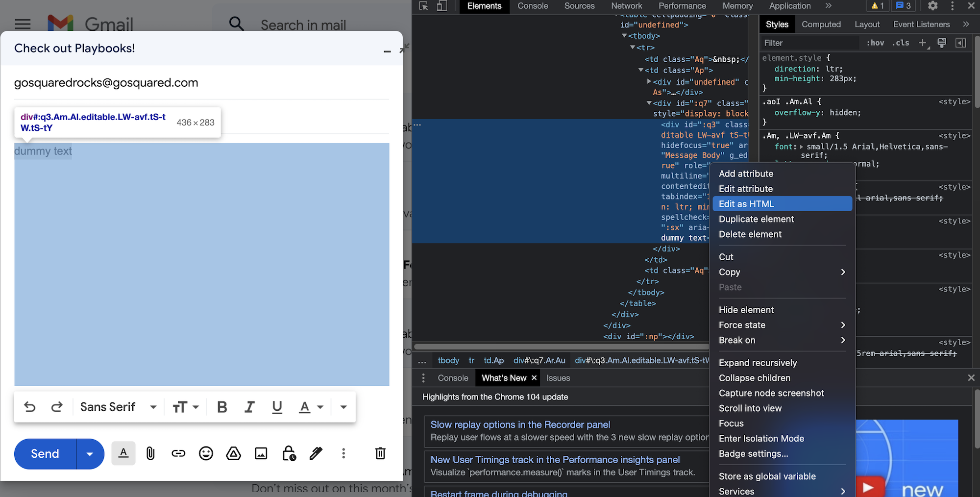This screenshot has height=497, width=980.
Task: Collapse the tbody node in DOM tree
Action: (624, 36)
